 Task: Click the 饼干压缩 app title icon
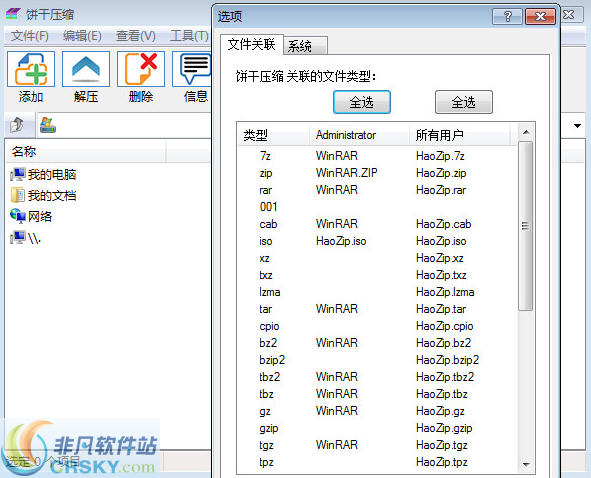12,14
